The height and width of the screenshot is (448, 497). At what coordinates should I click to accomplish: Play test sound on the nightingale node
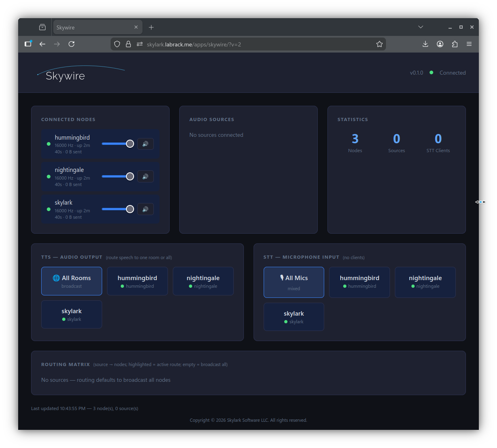point(145,176)
